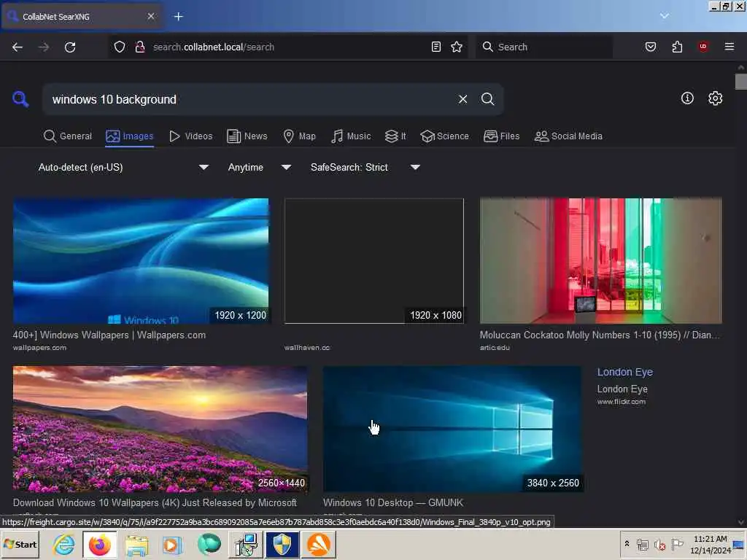Open the uBlock Origin extension icon

point(703,47)
